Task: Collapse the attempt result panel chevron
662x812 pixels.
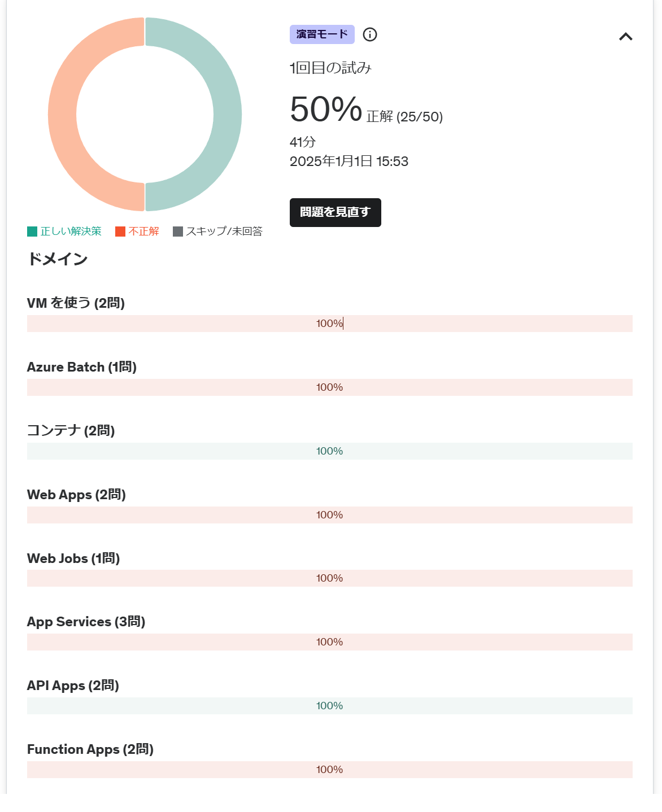Action: pyautogui.click(x=625, y=37)
